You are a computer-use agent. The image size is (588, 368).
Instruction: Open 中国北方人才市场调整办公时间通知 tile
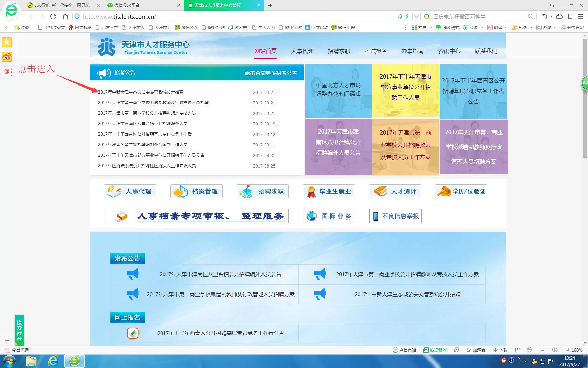[338, 91]
